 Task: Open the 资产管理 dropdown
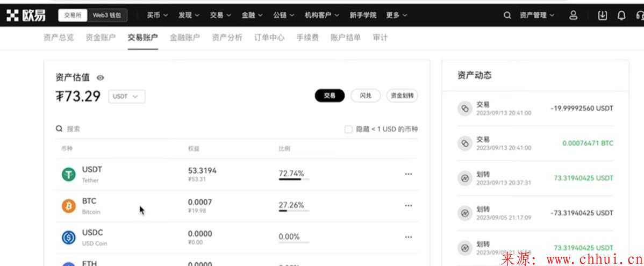pos(537,15)
